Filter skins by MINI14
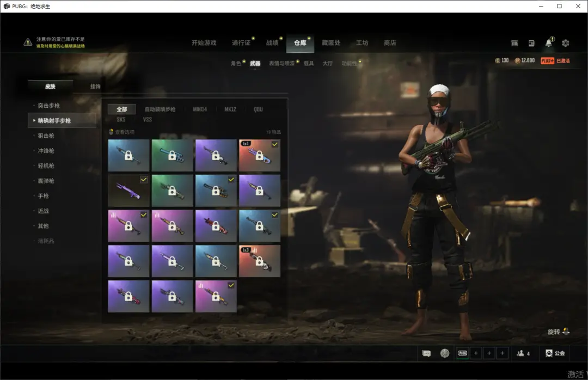The height and width of the screenshot is (380, 588). 200,109
